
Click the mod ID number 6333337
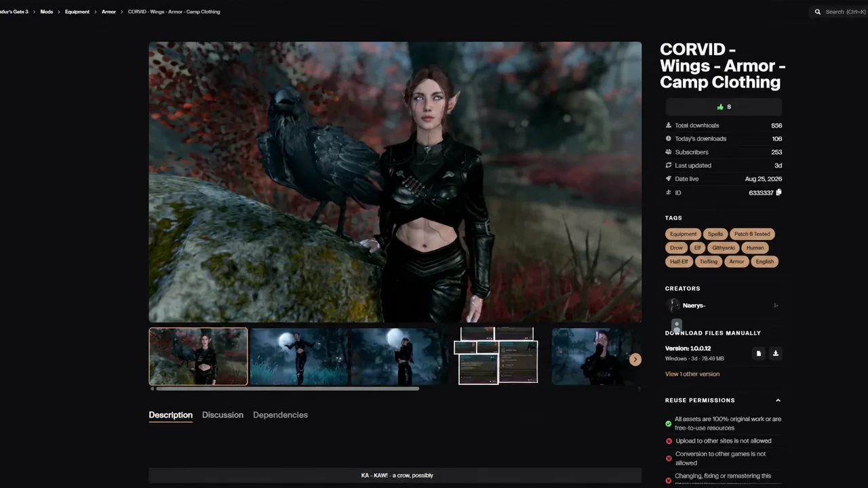click(x=761, y=192)
